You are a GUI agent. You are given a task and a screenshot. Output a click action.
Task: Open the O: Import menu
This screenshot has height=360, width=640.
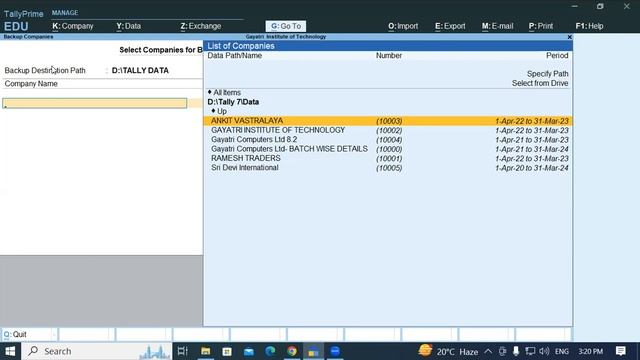click(x=403, y=26)
